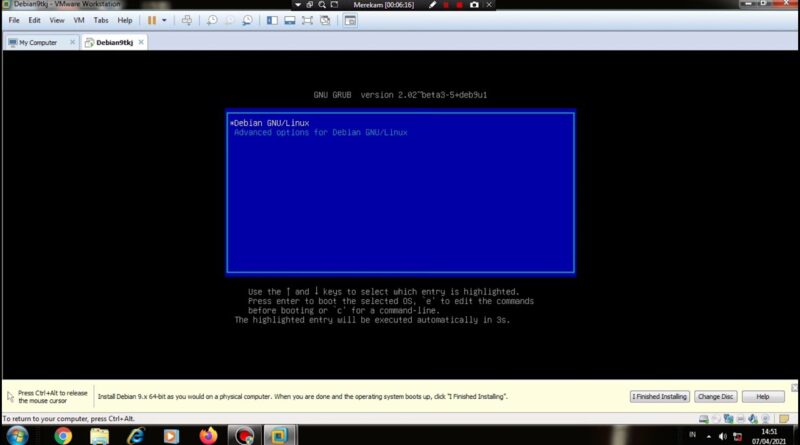Click the recorder fullscreen region icon
Image resolution: width=800 pixels, height=445 pixels.
[334, 5]
